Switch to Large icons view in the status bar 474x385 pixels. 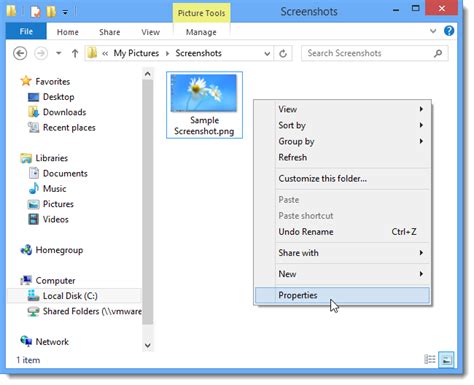coord(446,359)
